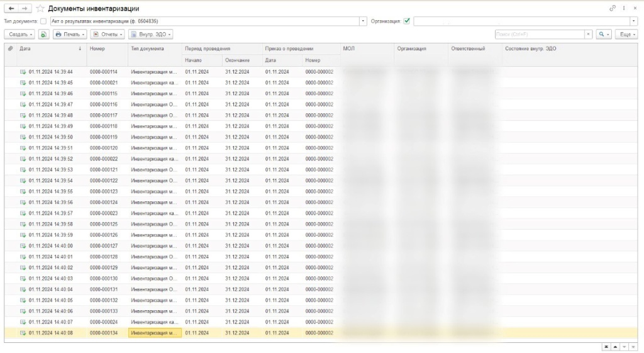Open the Печать dropdown menu
This screenshot has width=644, height=353.
[x=70, y=35]
